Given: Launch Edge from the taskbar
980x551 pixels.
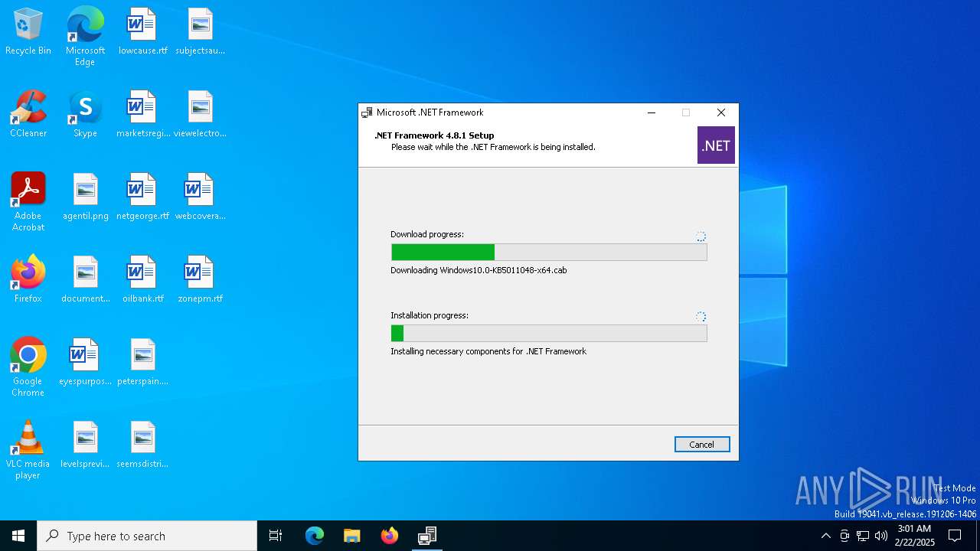Looking at the screenshot, I should tap(315, 536).
